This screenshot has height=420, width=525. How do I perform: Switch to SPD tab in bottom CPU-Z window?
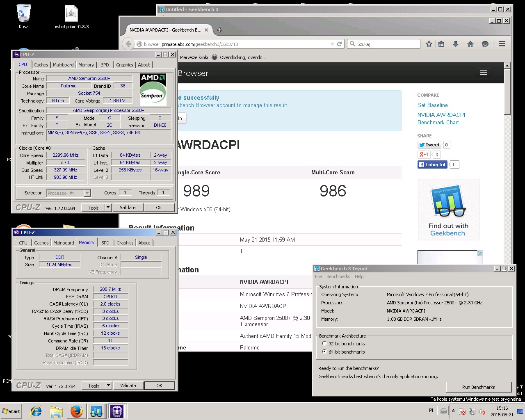(x=105, y=243)
